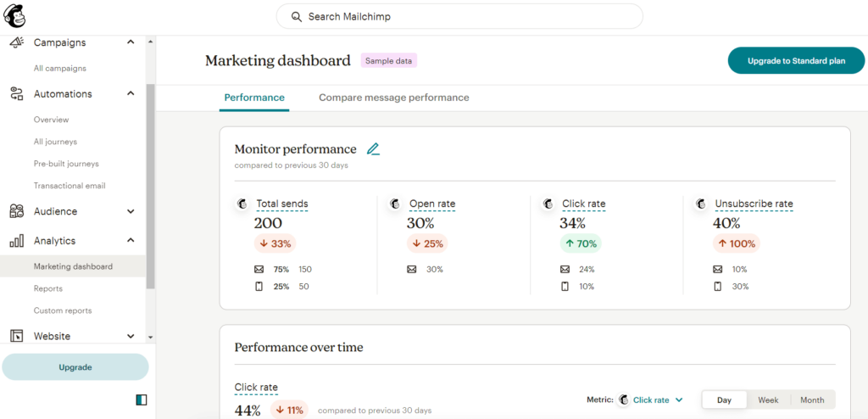Expand the Website section chevron
This screenshot has width=868, height=419.
[x=131, y=336]
